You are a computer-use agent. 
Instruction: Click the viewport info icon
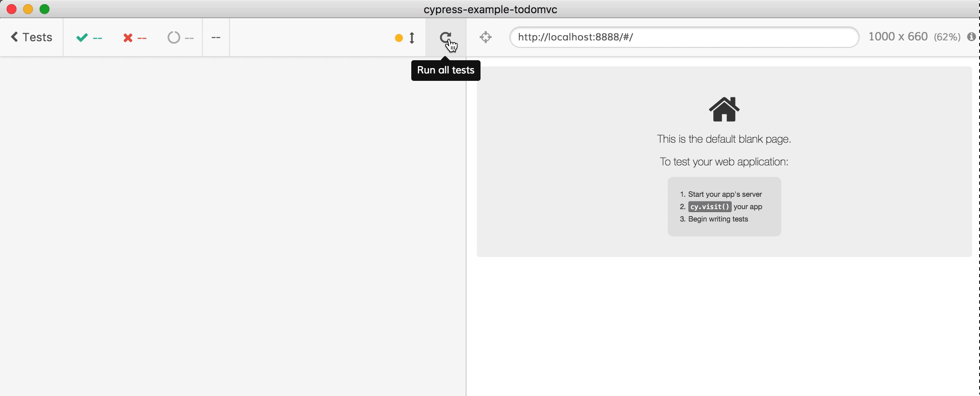(971, 37)
